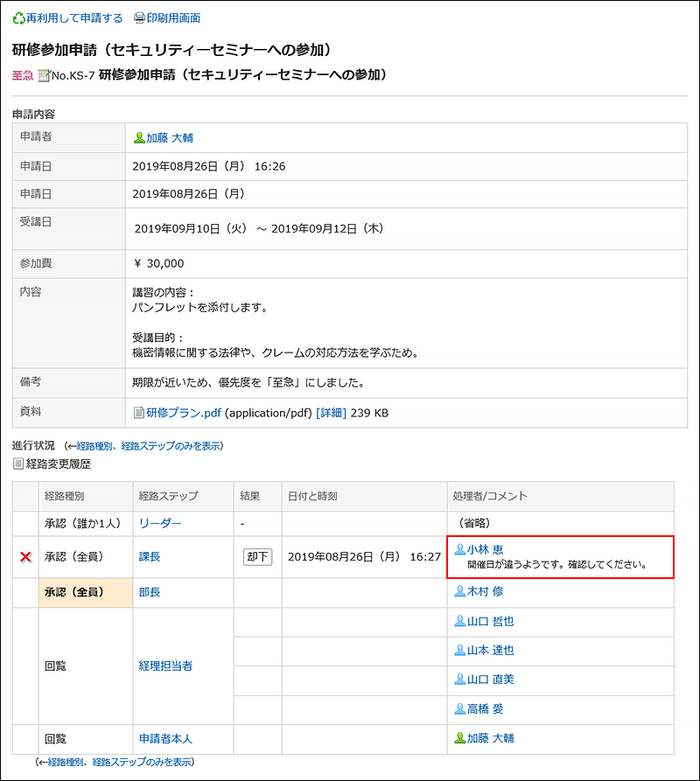Open applicant 加藤 大輔 profile link in 申請内容
The image size is (700, 781).
click(x=170, y=138)
